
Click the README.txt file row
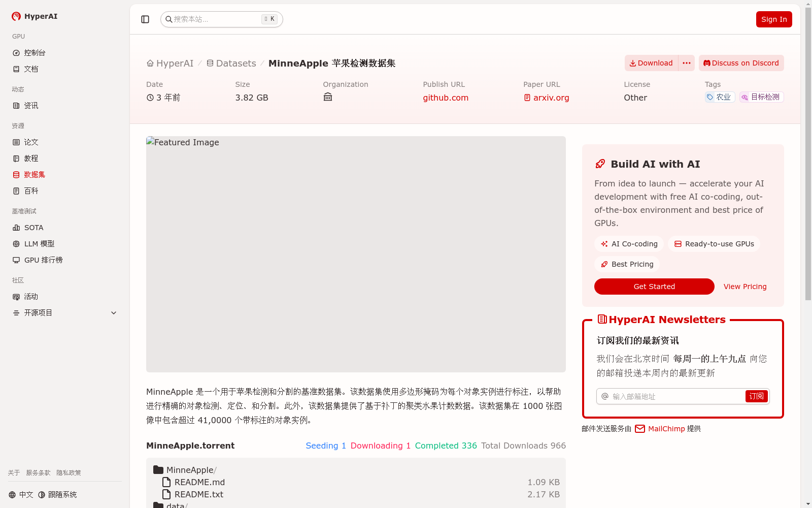[356, 495]
